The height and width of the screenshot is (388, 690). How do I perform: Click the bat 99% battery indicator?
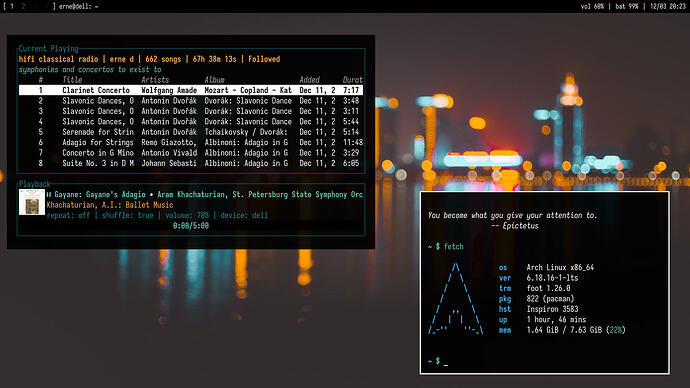click(627, 7)
